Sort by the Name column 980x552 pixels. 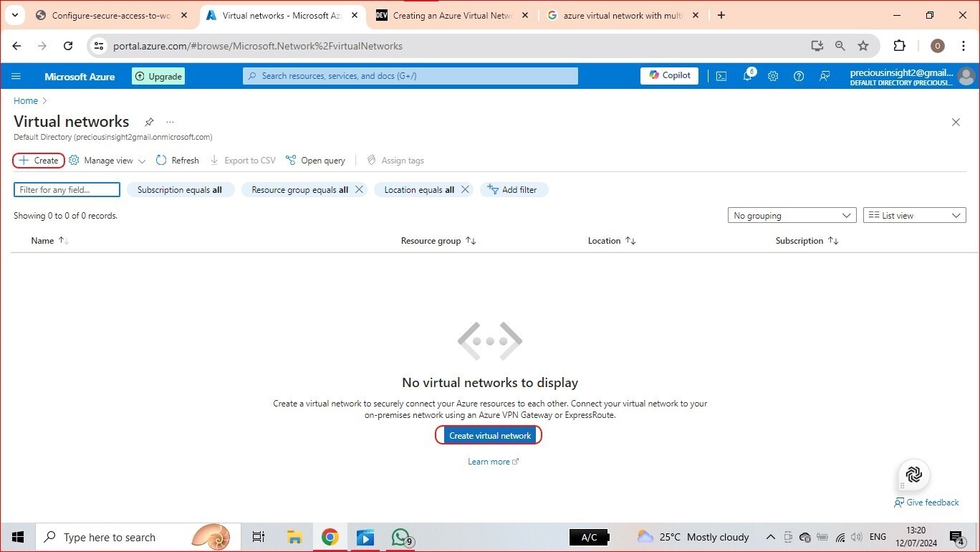click(50, 241)
